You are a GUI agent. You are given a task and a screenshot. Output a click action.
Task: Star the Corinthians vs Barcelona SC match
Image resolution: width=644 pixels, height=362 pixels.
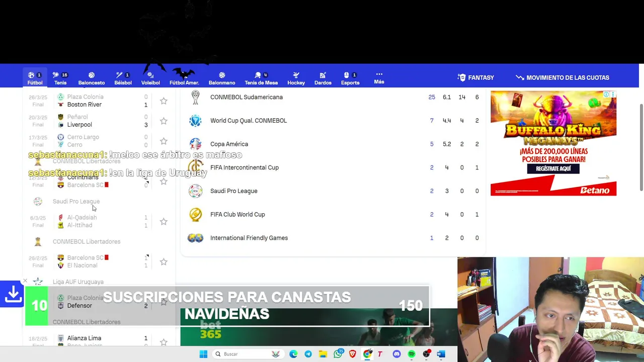[164, 182]
